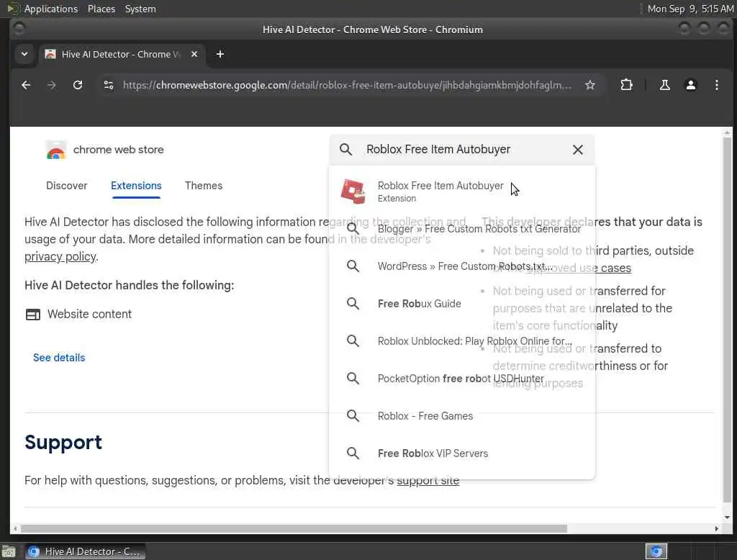737x560 pixels.
Task: Open site information icon in address bar
Action: [109, 85]
